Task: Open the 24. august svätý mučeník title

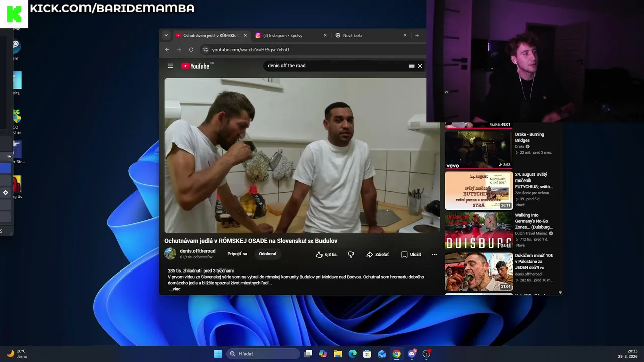Action: click(533, 180)
